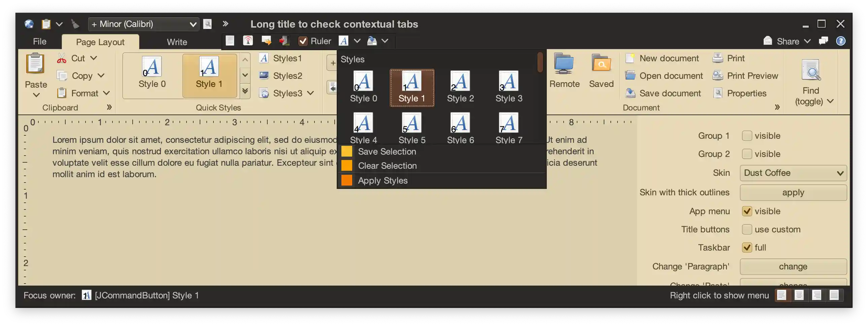Click the Styles popup vertical scrollbar thumb
868x326 pixels.
[x=540, y=62]
